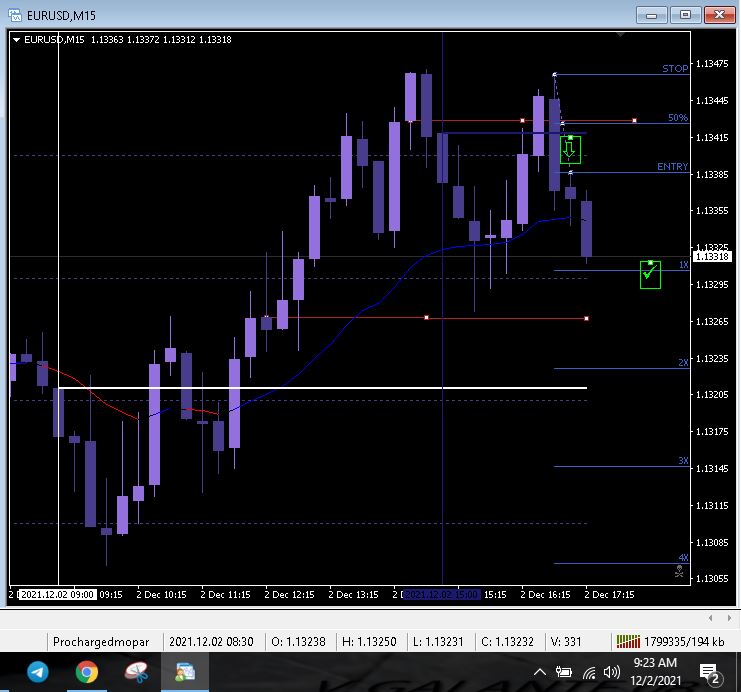This screenshot has height=692, width=741.
Task: Click the 1.13055 price axis label
Action: coord(712,579)
